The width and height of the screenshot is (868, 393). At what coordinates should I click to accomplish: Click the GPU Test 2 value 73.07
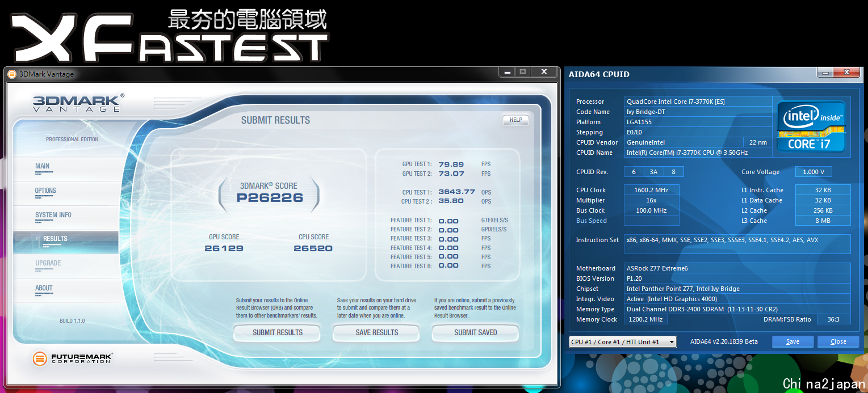pyautogui.click(x=451, y=174)
